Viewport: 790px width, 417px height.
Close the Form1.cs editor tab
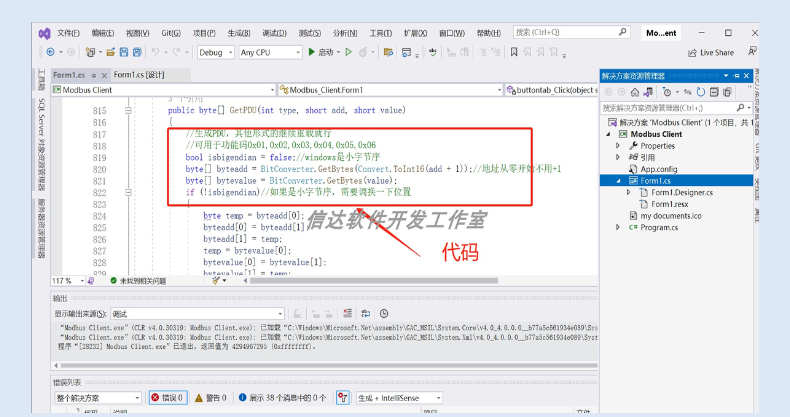click(104, 76)
